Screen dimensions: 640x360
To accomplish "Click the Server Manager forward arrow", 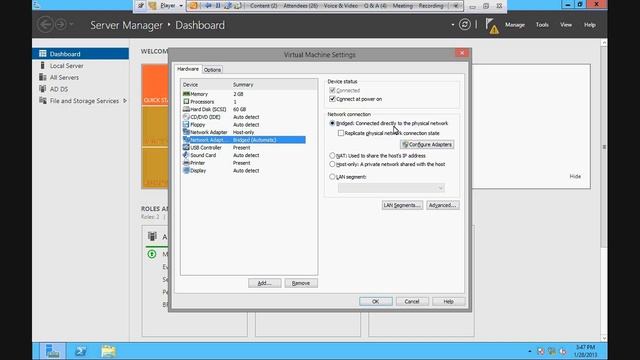I will point(60,24).
